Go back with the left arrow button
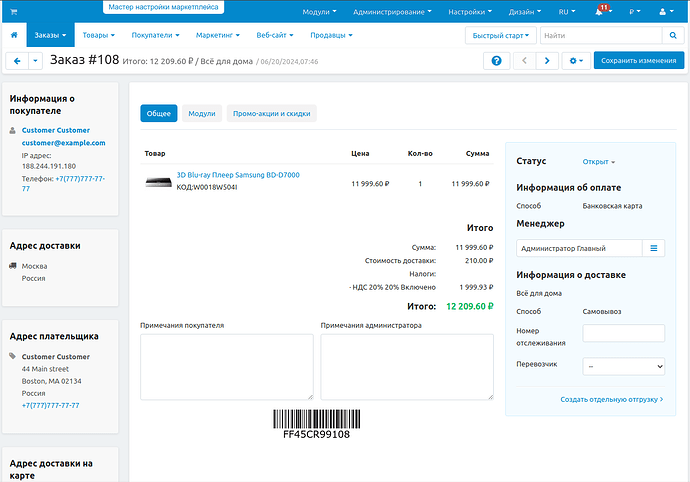 pos(17,61)
